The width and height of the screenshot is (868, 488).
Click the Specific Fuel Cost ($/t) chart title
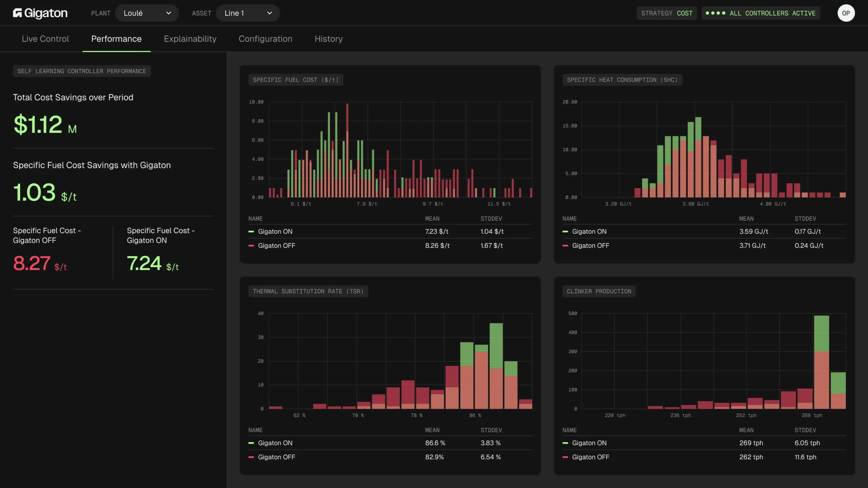[x=296, y=80]
